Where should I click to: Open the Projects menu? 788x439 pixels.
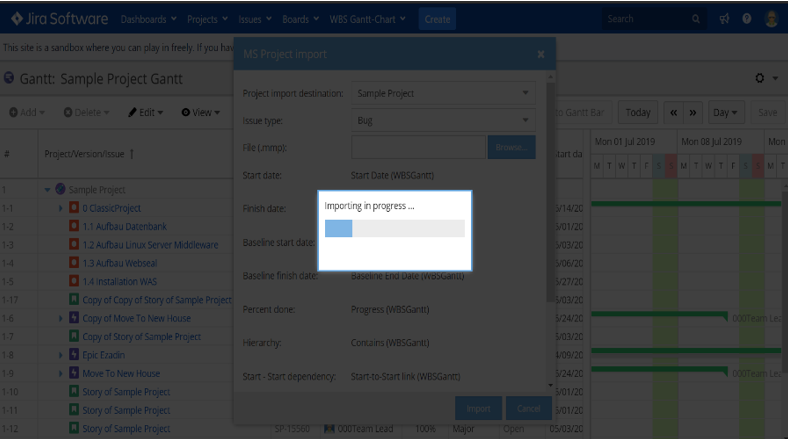point(207,19)
